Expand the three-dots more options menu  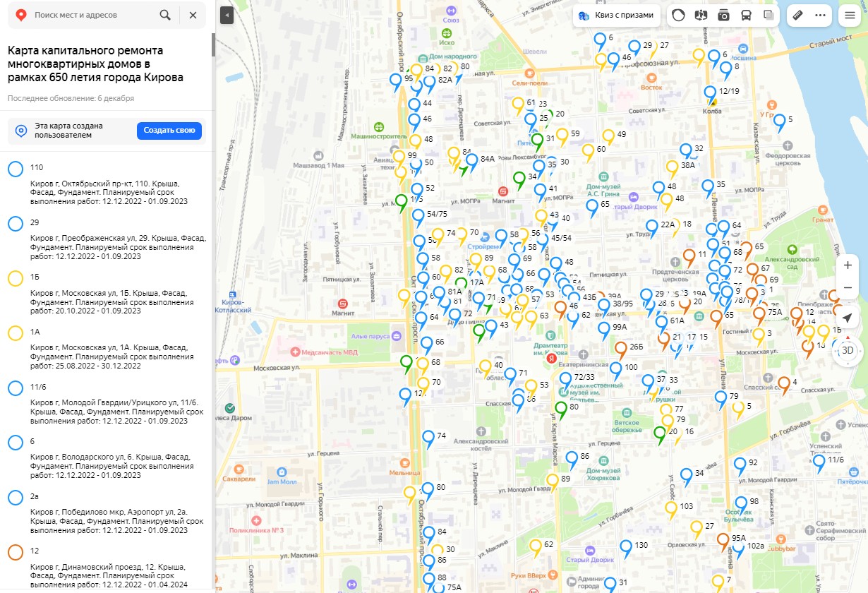point(820,16)
